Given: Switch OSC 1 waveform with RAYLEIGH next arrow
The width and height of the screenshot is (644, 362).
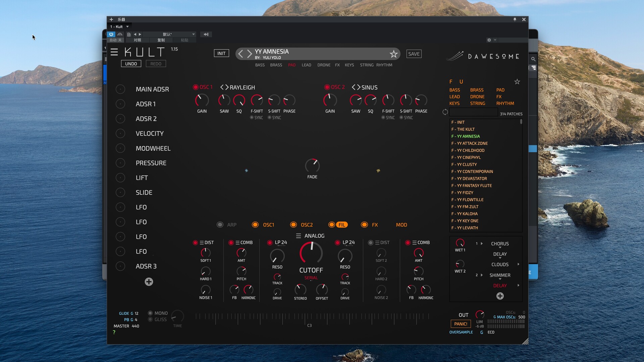Looking at the screenshot, I should 227,87.
